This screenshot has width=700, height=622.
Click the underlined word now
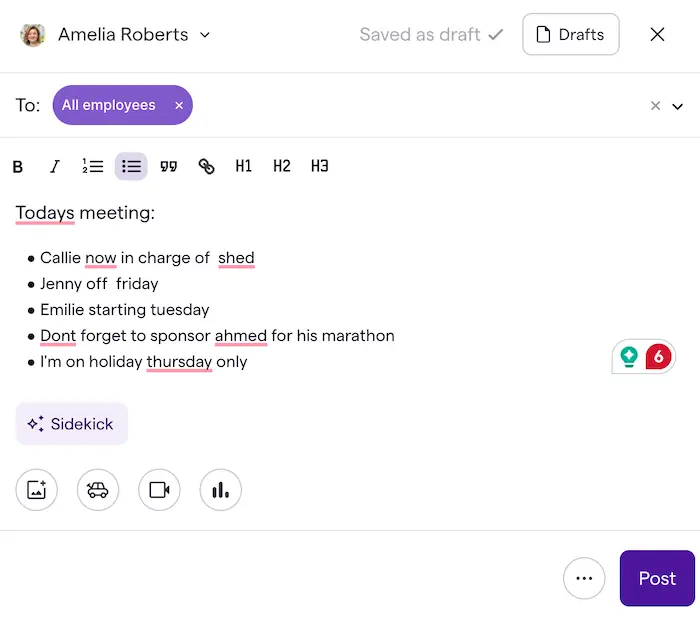(x=100, y=258)
